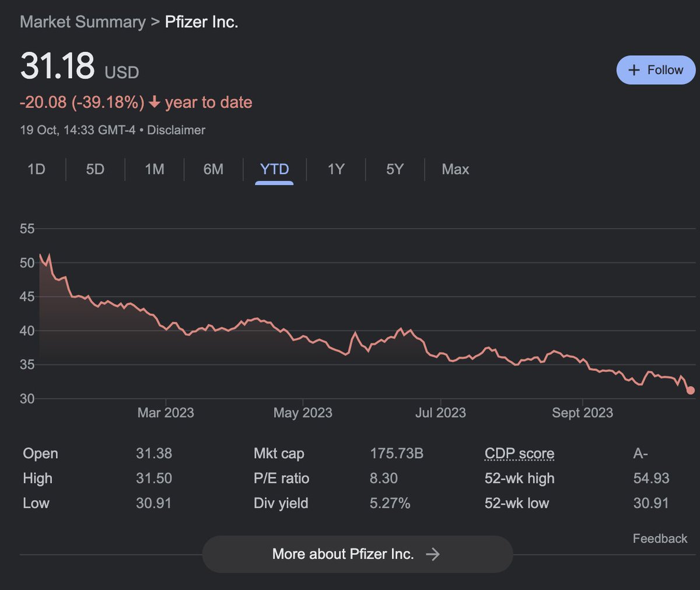This screenshot has width=700, height=590.
Task: Select the 5D time range tab
Action: pos(95,169)
